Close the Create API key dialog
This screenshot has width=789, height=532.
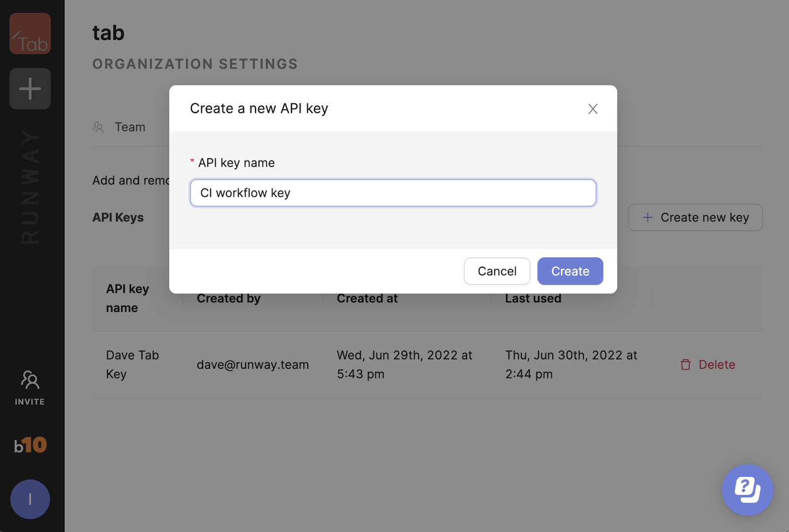click(x=593, y=109)
